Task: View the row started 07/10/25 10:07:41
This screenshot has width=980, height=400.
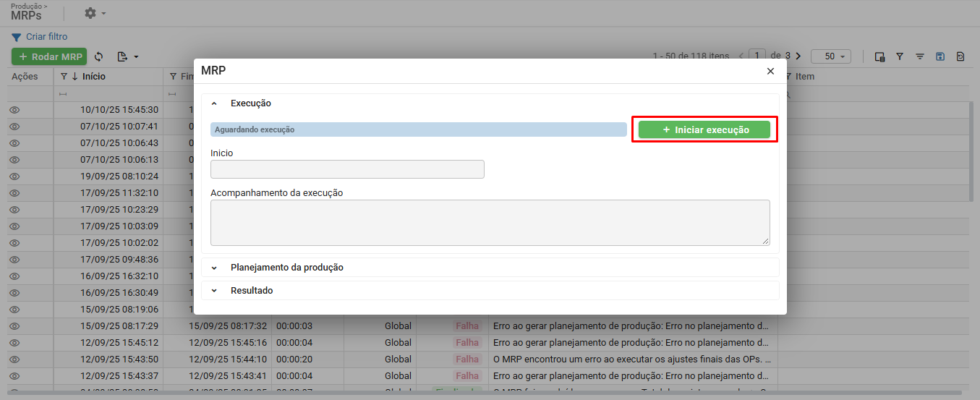Action: point(14,127)
